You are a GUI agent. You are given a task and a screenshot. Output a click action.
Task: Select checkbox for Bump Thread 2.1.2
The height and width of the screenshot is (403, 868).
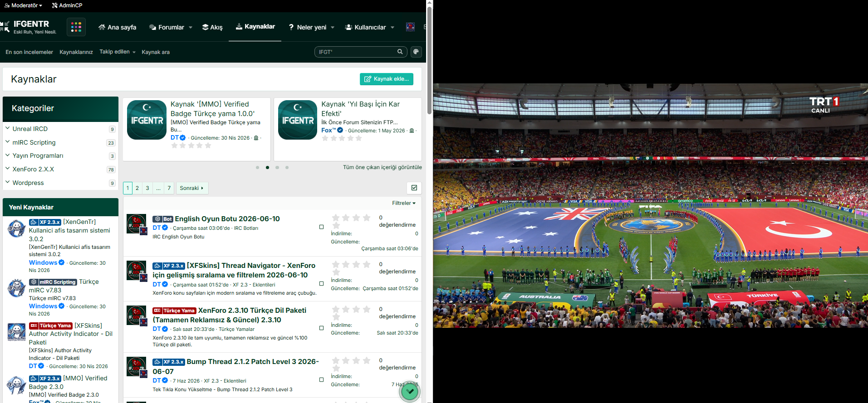pyautogui.click(x=321, y=380)
